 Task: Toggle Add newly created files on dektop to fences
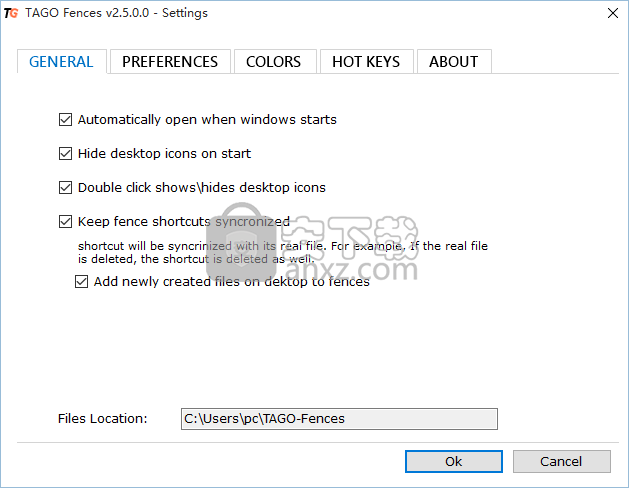[81, 281]
